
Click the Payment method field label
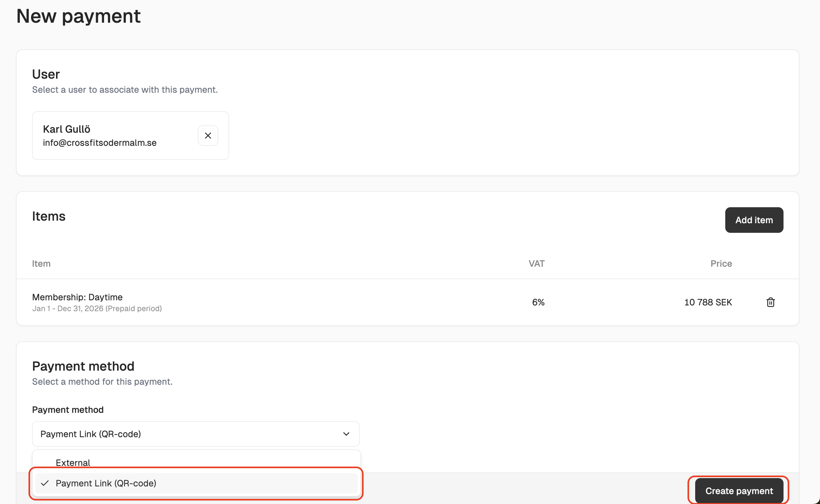(68, 410)
